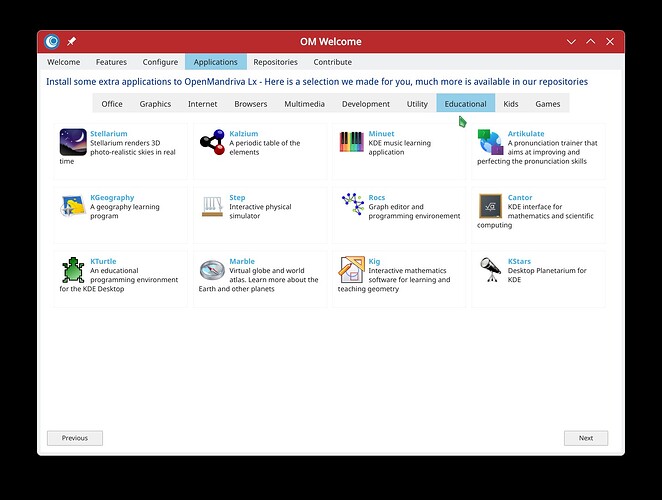Open the Development category

366,104
